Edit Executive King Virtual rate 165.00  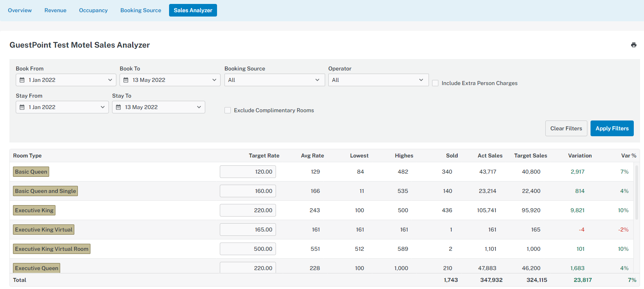coord(248,230)
